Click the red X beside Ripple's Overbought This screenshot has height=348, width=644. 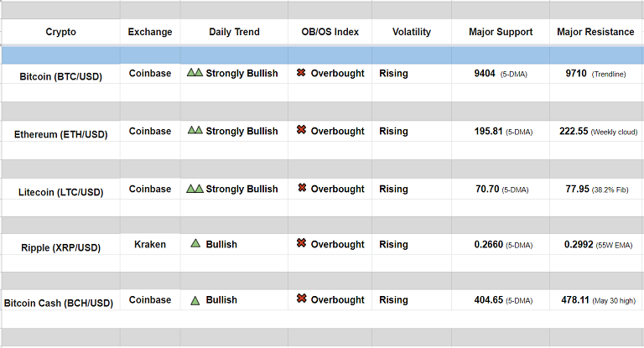coord(301,244)
